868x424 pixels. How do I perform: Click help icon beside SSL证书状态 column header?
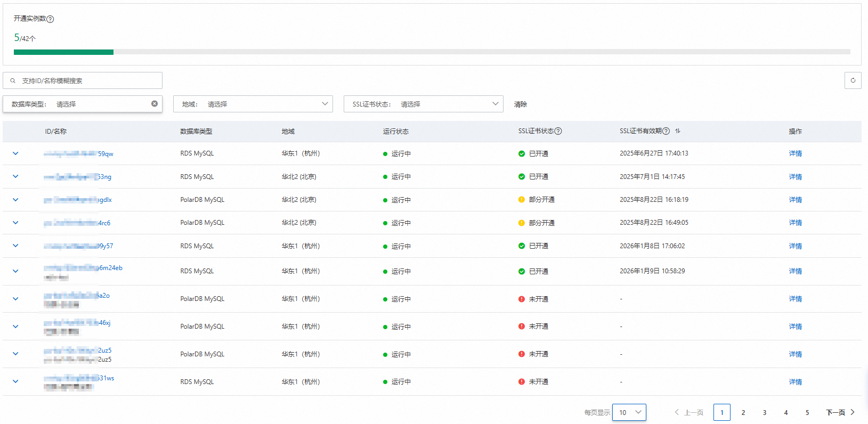558,131
